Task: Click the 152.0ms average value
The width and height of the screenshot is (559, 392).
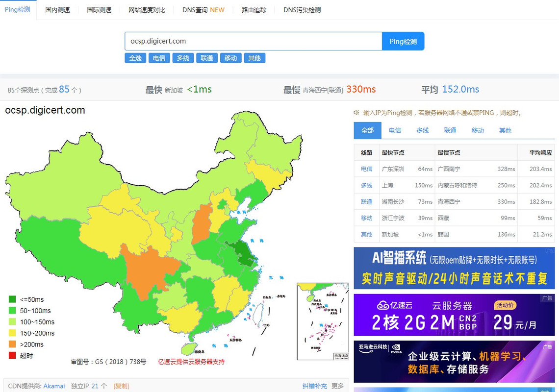Action: pos(460,89)
